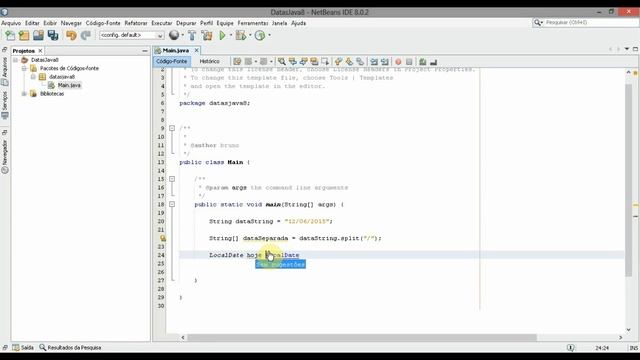Switch to the Código-Fonte editor view

click(171, 61)
